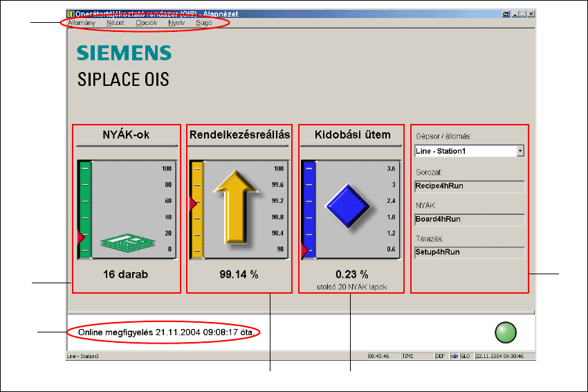The height and width of the screenshot is (392, 588).
Task: Select the Line - Station1 combo box
Action: 470,151
